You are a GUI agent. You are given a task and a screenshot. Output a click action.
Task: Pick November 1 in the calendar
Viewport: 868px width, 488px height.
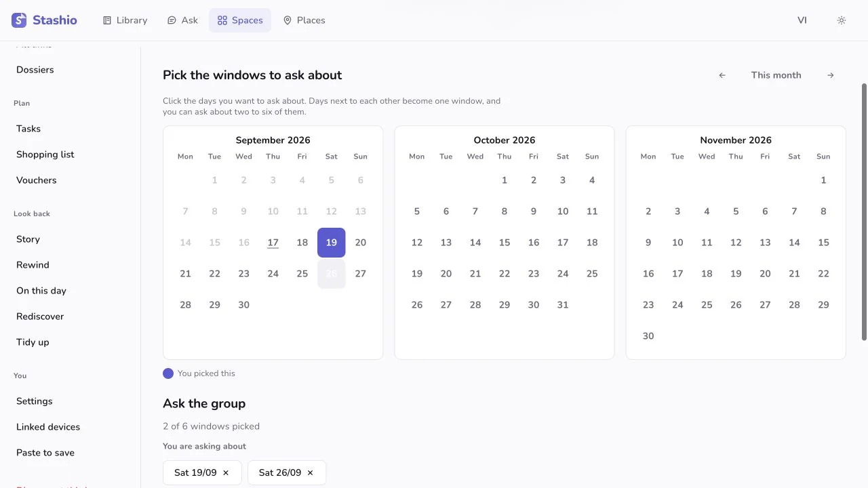pyautogui.click(x=823, y=180)
